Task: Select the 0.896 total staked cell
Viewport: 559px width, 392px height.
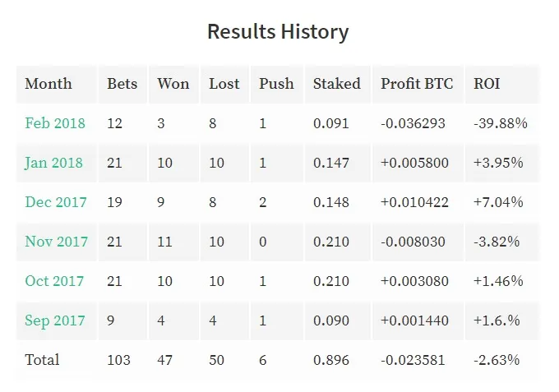Action: pyautogui.click(x=331, y=360)
